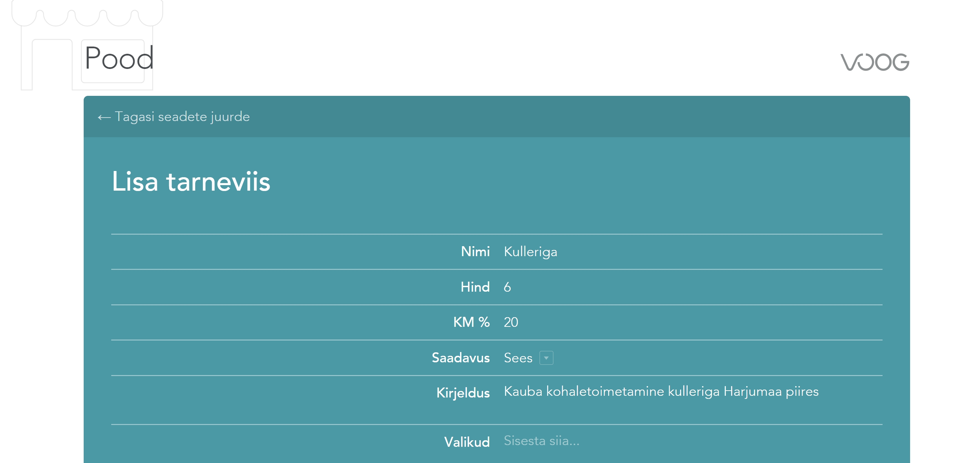Click the 'Nimi' label

pos(475,252)
